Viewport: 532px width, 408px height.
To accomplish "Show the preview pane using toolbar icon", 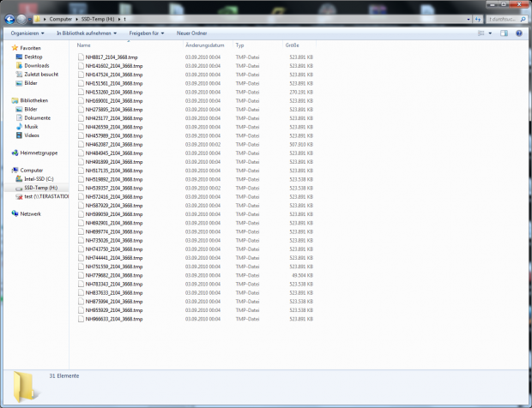I will (x=505, y=33).
